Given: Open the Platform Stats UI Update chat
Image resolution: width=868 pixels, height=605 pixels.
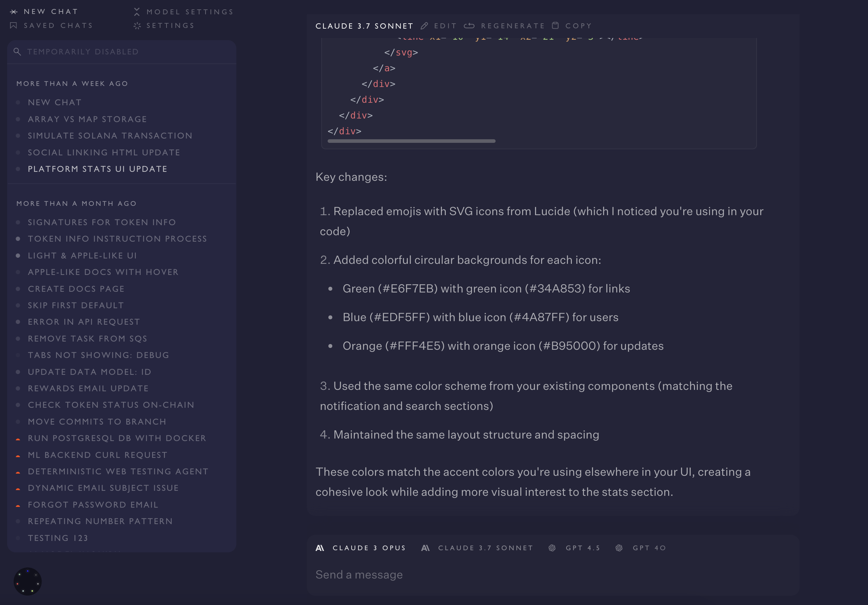Looking at the screenshot, I should coord(97,169).
